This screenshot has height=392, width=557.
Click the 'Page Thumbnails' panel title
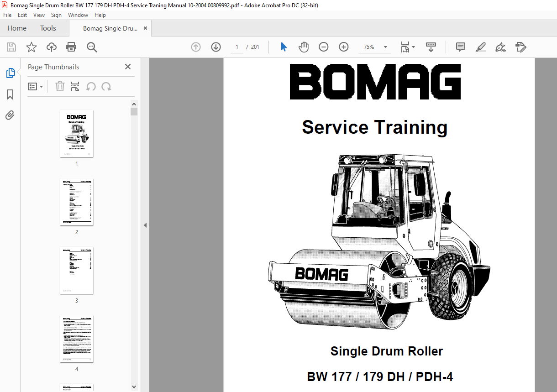tap(53, 67)
